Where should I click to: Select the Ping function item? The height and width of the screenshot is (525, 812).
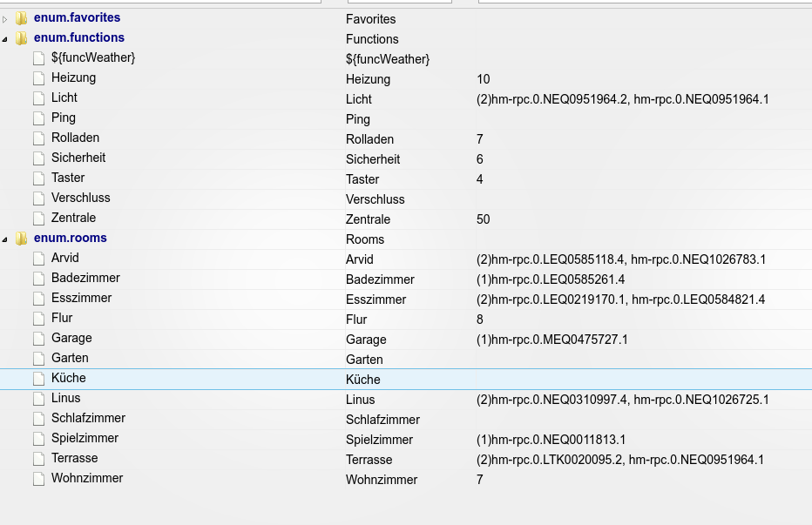[64, 118]
